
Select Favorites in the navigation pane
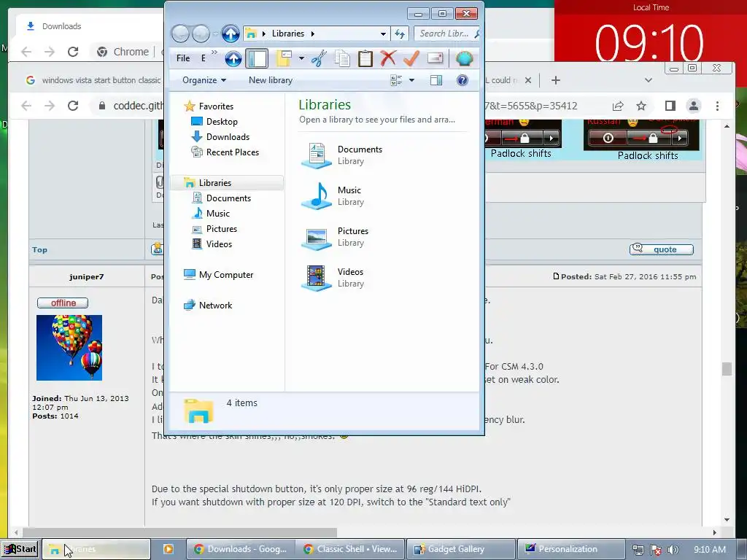(209, 106)
